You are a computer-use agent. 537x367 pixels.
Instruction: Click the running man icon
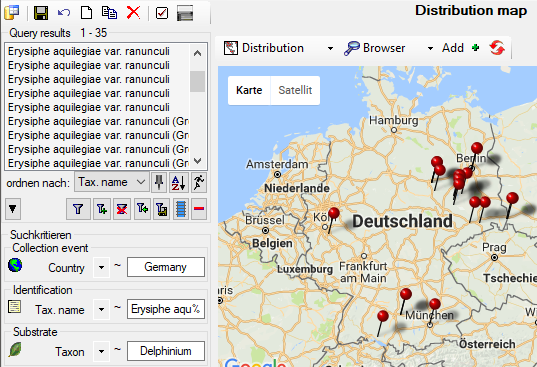point(199,182)
